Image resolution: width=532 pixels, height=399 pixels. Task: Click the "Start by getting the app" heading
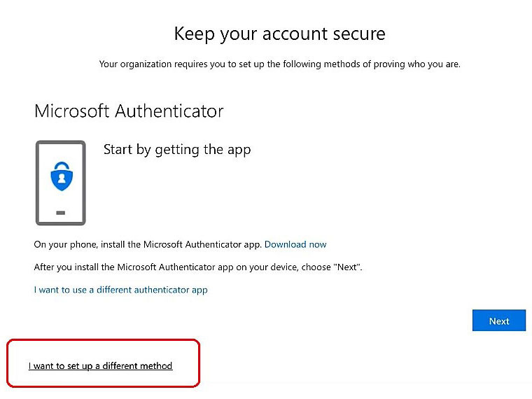[x=177, y=149]
